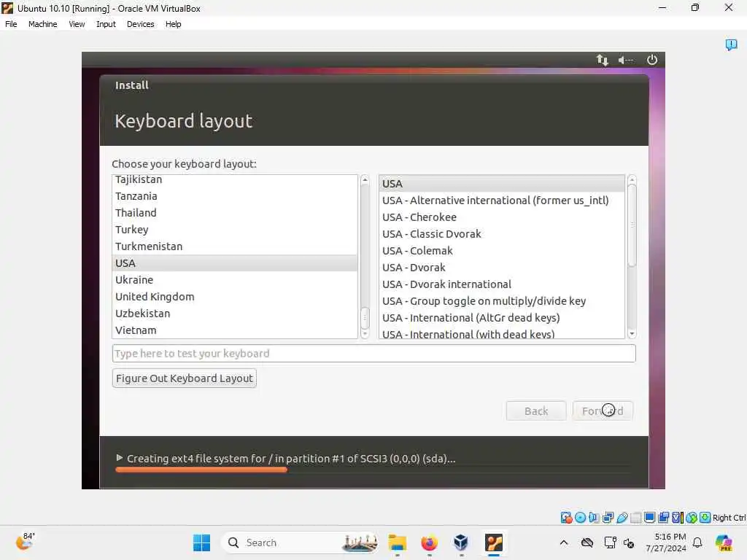Viewport: 747px width, 560px height.
Task: Open hard disk activity indicator in VirtualBox status bar
Action: point(566,518)
